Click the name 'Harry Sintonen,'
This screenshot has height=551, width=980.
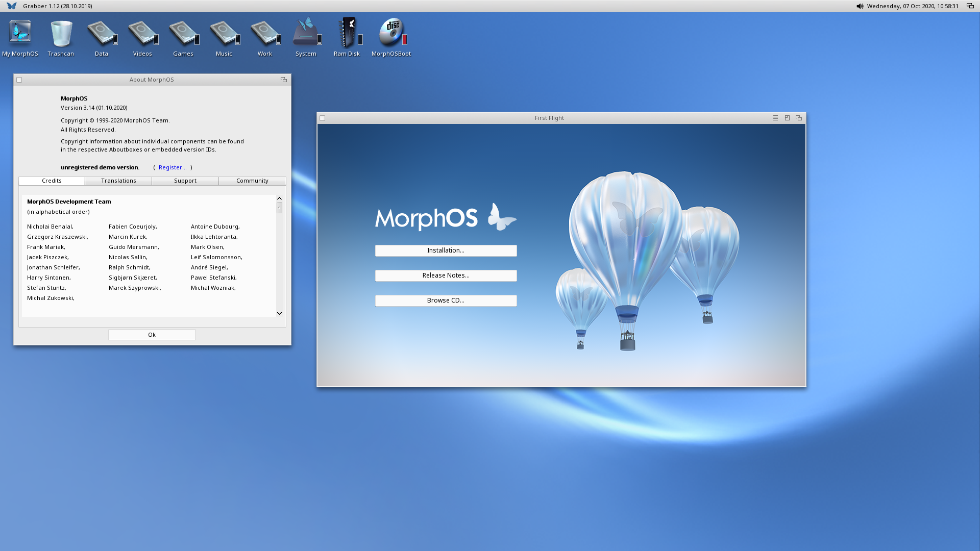click(x=49, y=278)
